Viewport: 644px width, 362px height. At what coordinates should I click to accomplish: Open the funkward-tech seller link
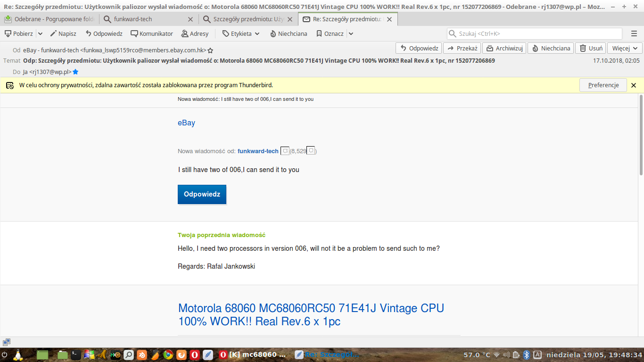pos(258,151)
